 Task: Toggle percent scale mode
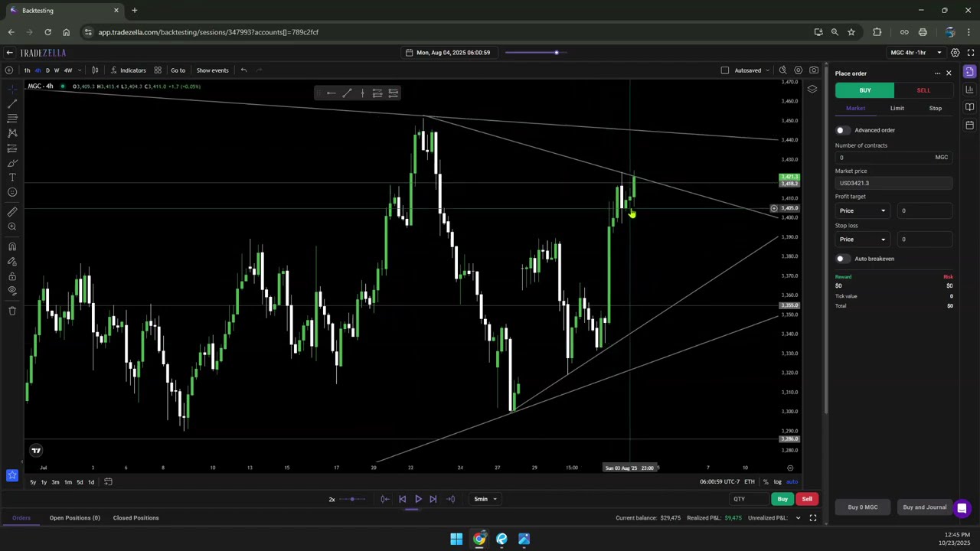pyautogui.click(x=766, y=482)
